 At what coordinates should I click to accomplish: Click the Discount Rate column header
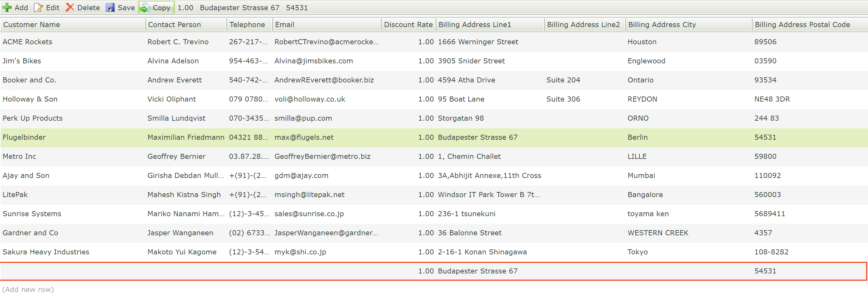click(x=409, y=24)
